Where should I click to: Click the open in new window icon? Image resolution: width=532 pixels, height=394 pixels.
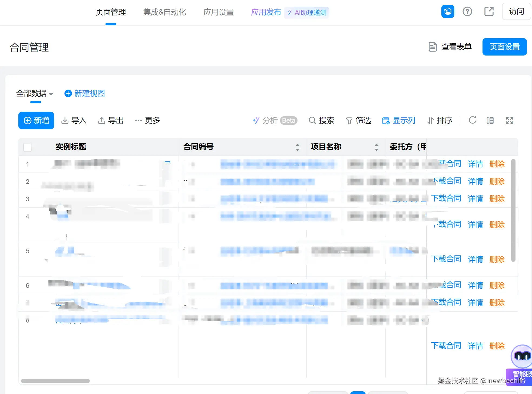point(489,12)
